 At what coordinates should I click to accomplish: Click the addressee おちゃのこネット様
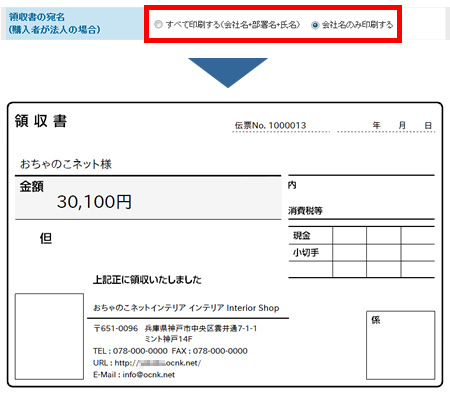(x=66, y=164)
